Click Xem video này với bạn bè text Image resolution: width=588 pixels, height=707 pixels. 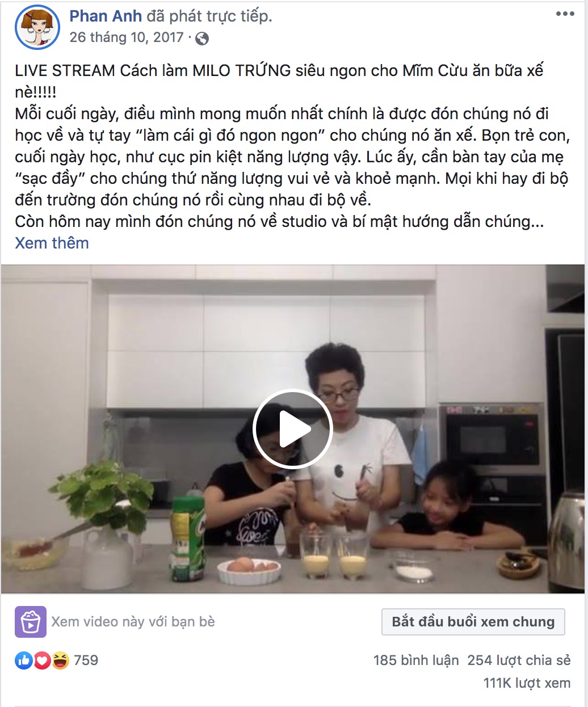(133, 622)
